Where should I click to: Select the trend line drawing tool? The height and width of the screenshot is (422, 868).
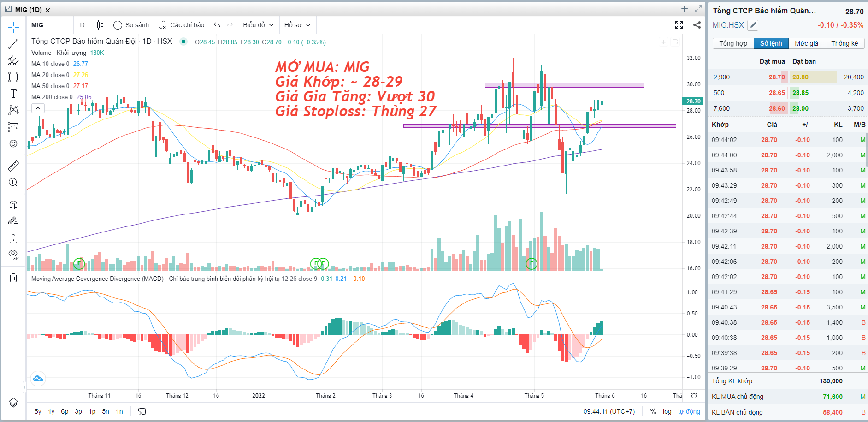(13, 44)
